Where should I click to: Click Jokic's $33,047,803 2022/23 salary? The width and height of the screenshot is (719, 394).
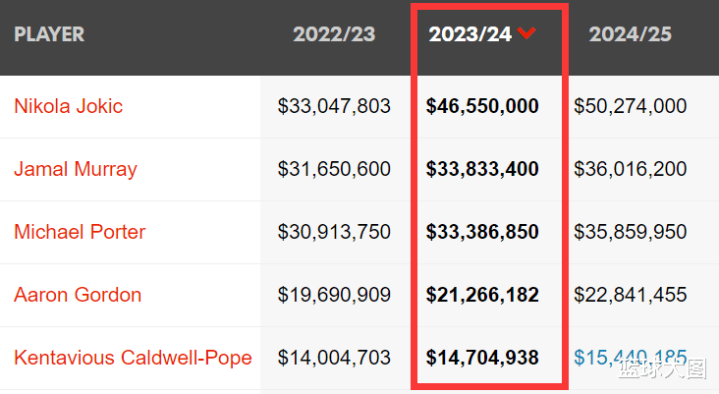[334, 106]
